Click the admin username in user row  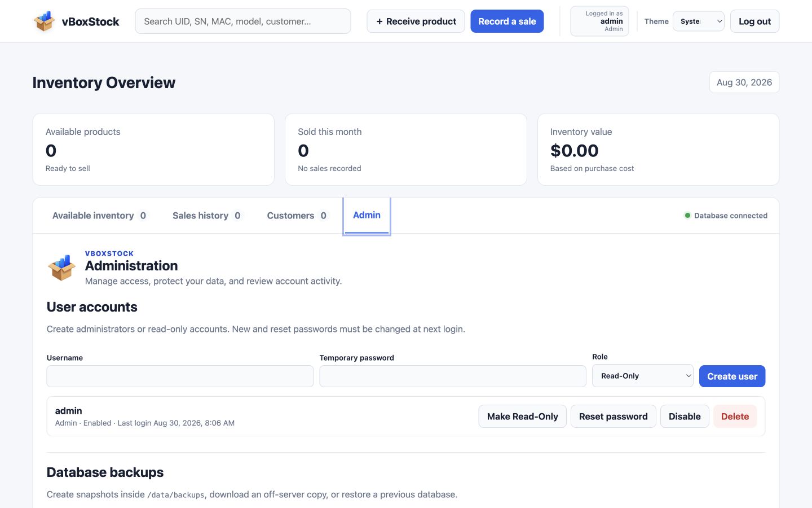point(68,411)
